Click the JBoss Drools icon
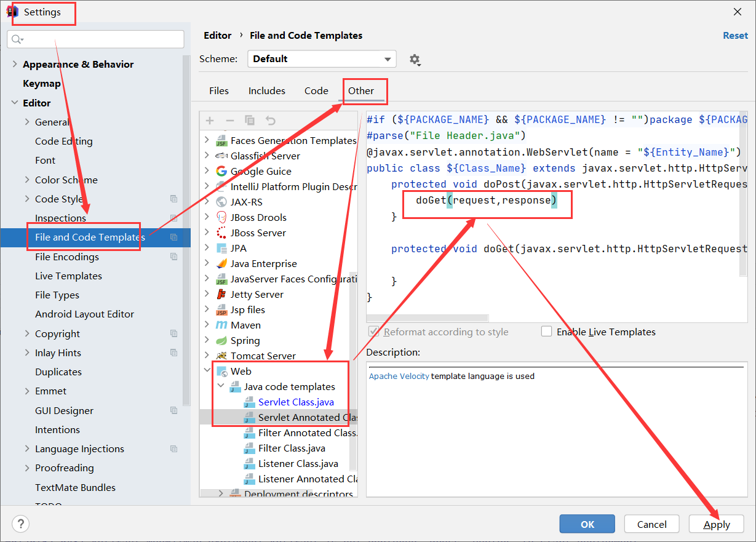Viewport: 756px width, 542px height. click(221, 217)
